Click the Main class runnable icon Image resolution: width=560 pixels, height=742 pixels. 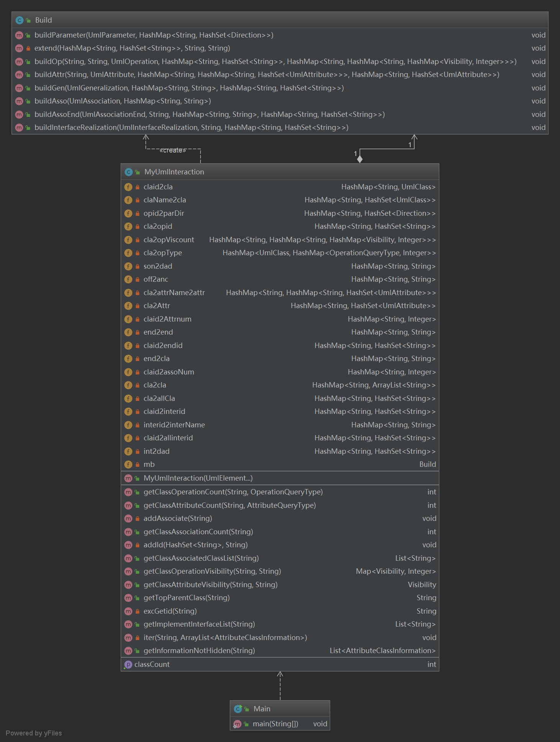238,709
